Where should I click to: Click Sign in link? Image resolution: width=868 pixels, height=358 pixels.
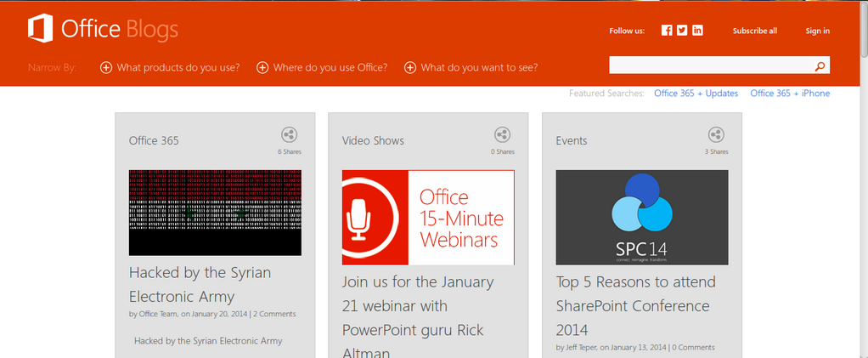tap(817, 31)
